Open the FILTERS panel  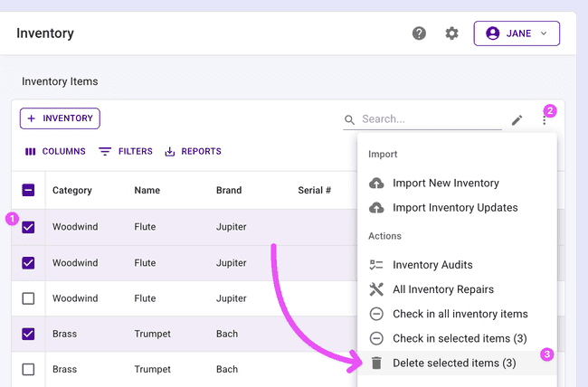[126, 152]
